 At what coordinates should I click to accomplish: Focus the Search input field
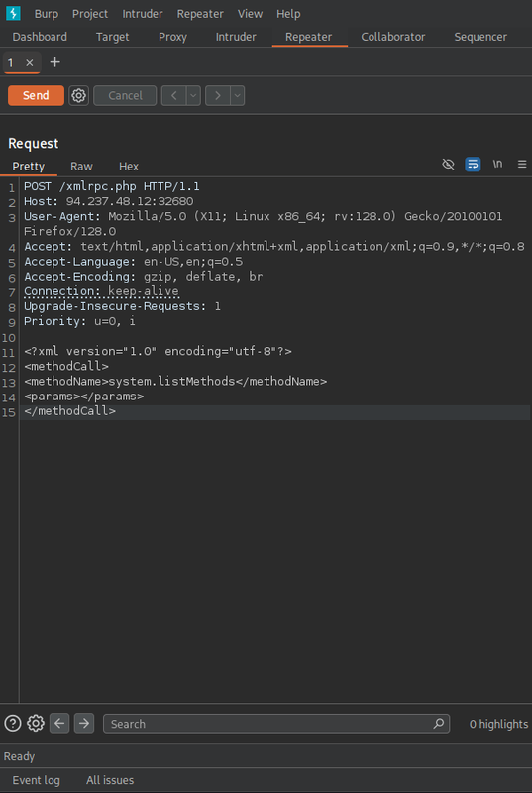pos(276,724)
